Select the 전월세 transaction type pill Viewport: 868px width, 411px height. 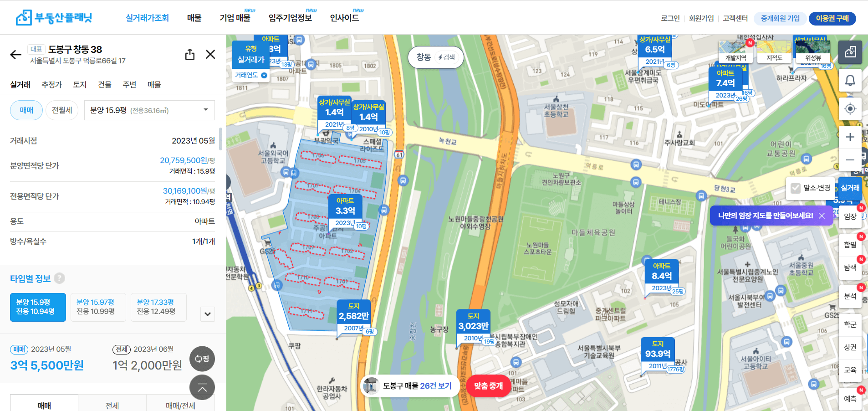[62, 110]
